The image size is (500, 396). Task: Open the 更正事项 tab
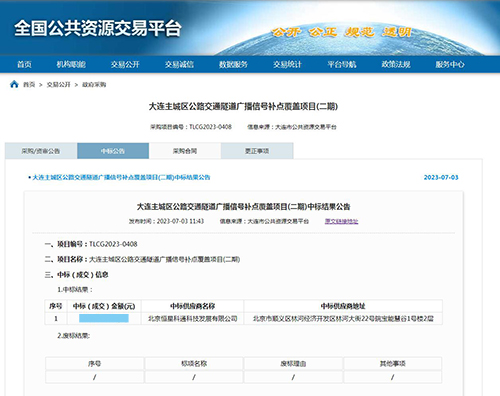coord(257,151)
